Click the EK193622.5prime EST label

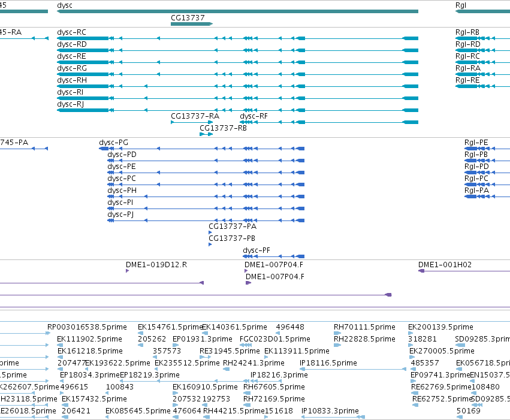tap(117, 363)
